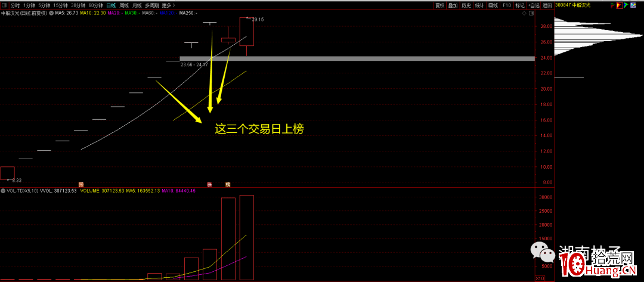Click the 复权 button
Screen dimensions: 644x282
[x=440, y=5]
